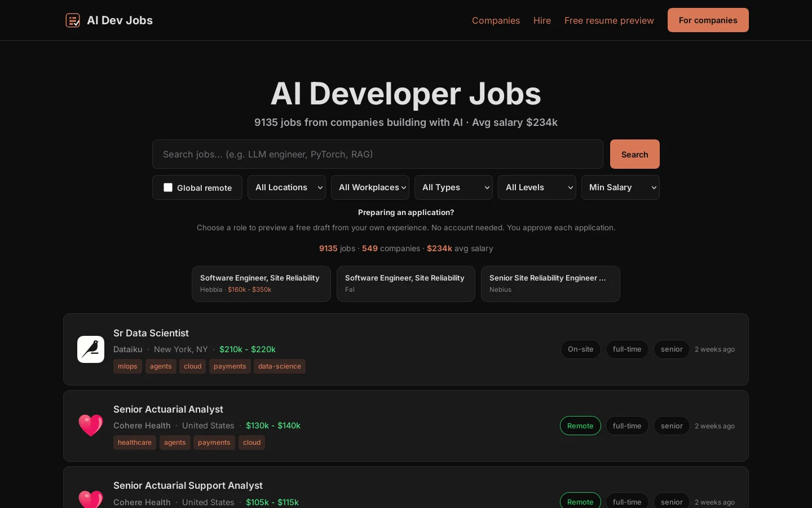
Task: Focus the Search jobs input field
Action: pos(378,154)
